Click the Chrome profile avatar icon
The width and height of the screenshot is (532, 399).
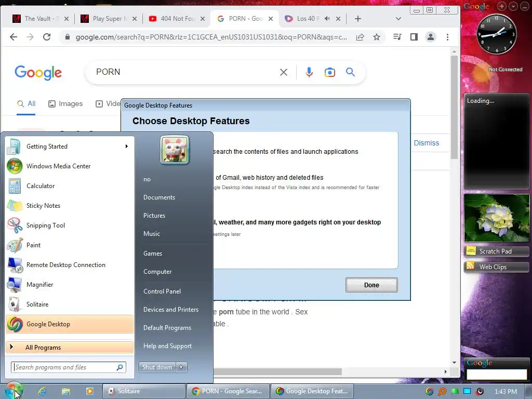click(x=431, y=37)
